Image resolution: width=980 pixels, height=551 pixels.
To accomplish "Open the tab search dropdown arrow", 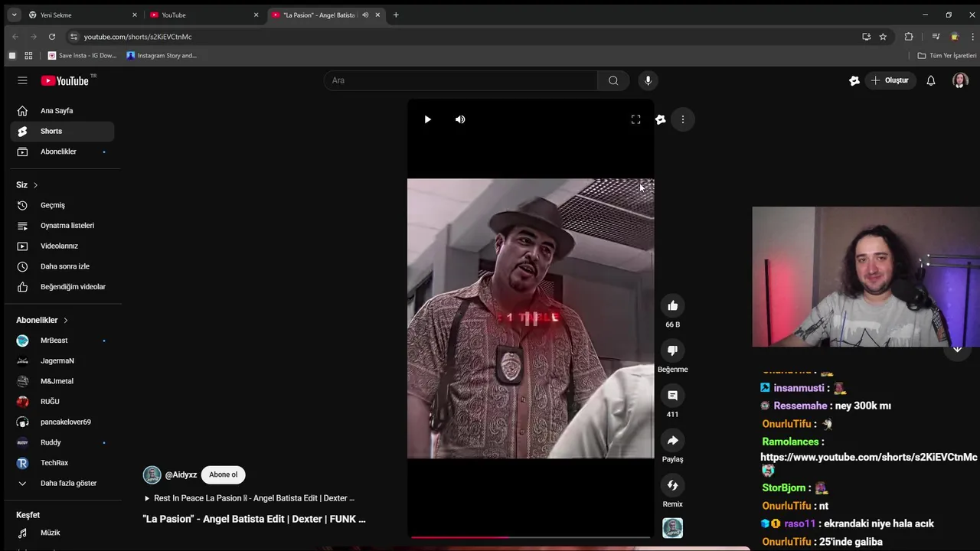I will coord(14,15).
